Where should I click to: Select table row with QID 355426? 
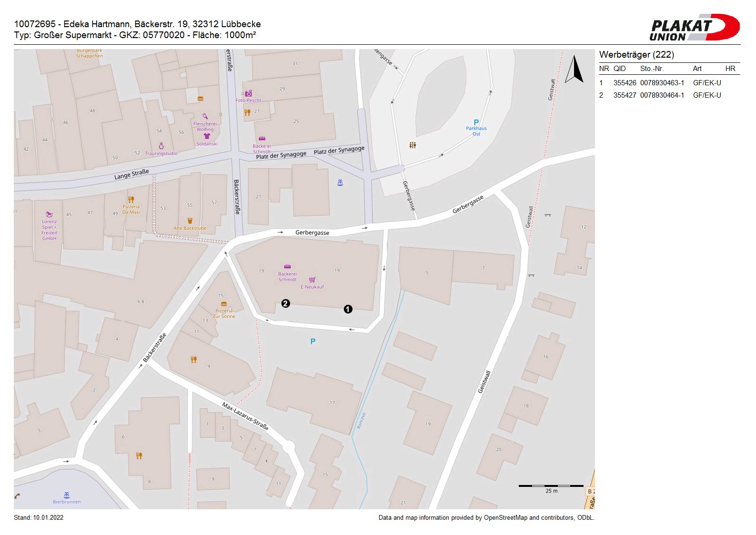coord(669,83)
